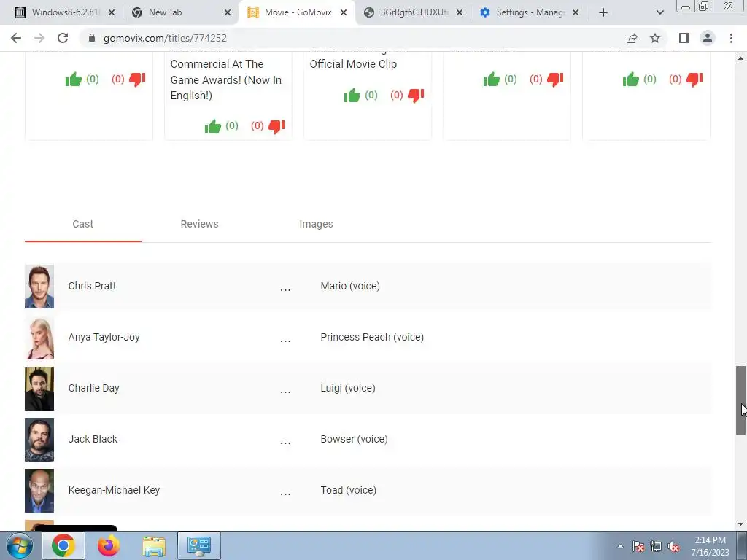Open Anya Taylor-Joy's photo thumbnail

point(39,338)
